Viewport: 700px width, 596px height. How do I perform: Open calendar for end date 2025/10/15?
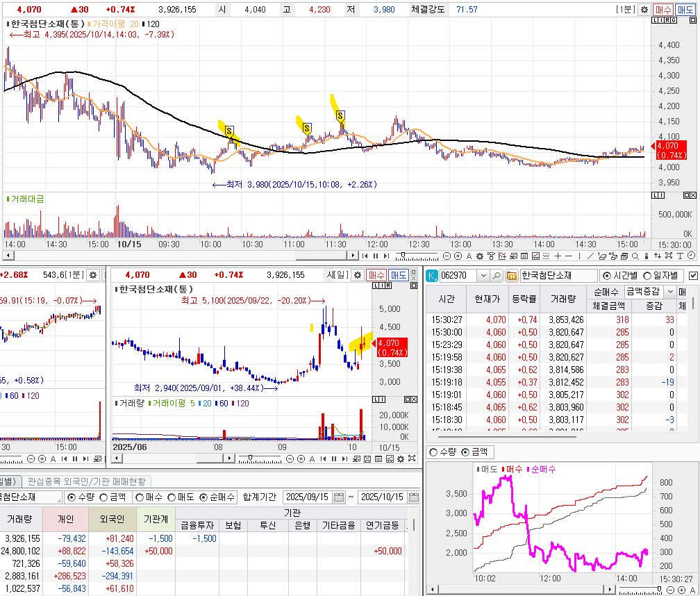414,497
